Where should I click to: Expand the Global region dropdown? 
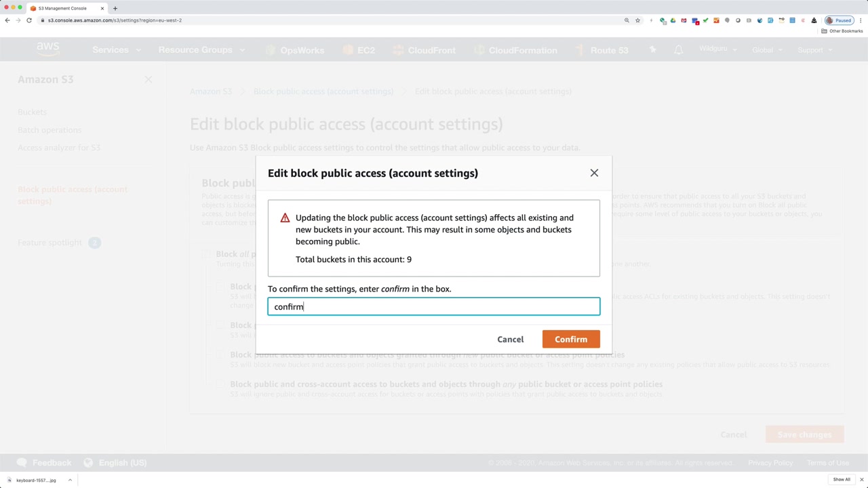point(767,50)
